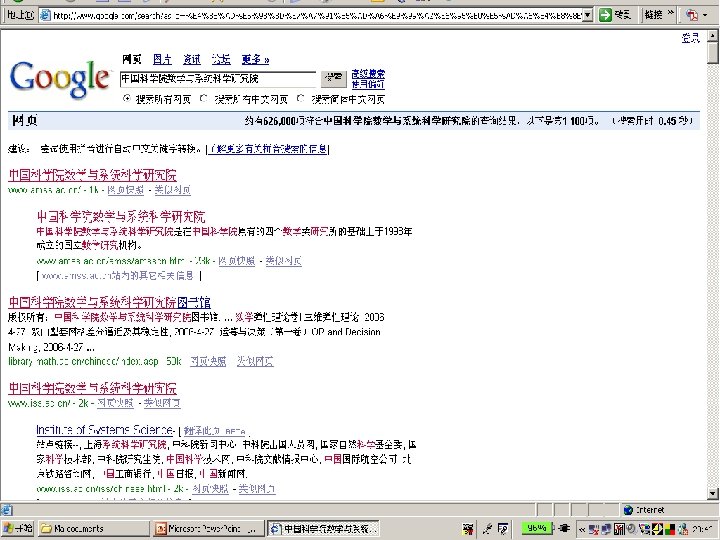Viewport: 720px width, 540px height.
Task: Click the search button next to query box
Action: (333, 79)
